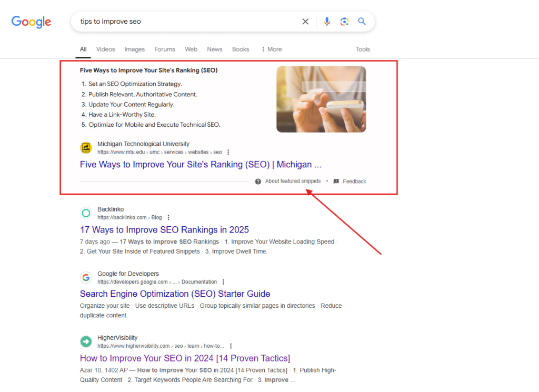Open 'How to Improve Your SEO in 2024' result
539x392 pixels.
[185, 358]
